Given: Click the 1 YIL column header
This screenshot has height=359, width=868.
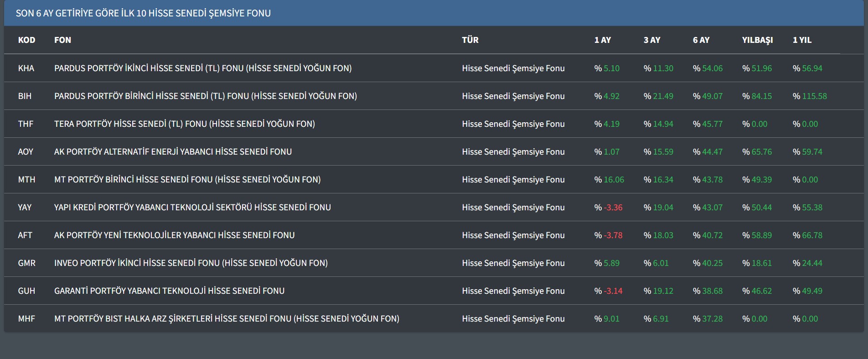Looking at the screenshot, I should (802, 40).
